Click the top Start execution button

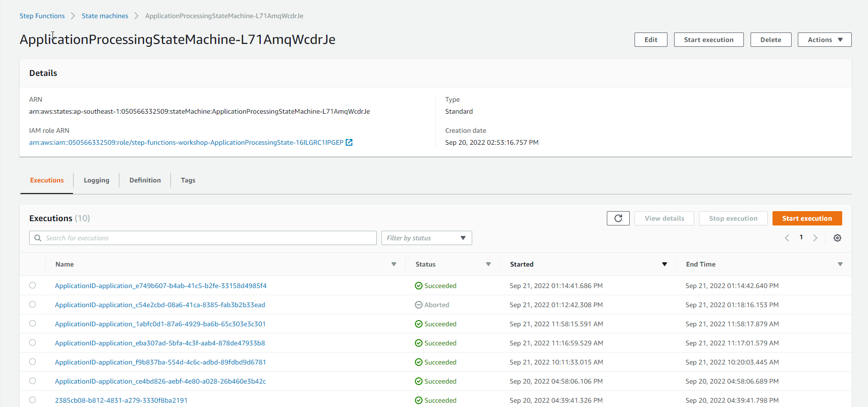(x=709, y=40)
